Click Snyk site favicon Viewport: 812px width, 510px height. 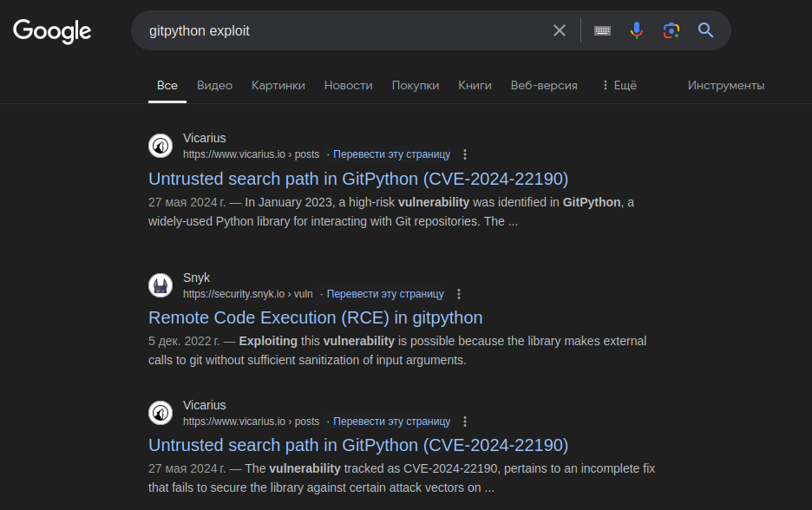point(160,285)
